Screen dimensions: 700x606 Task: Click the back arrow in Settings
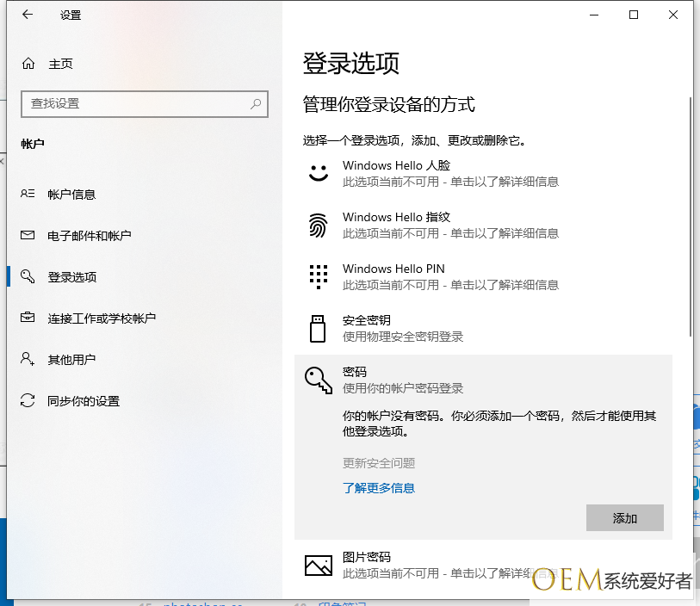click(x=28, y=15)
